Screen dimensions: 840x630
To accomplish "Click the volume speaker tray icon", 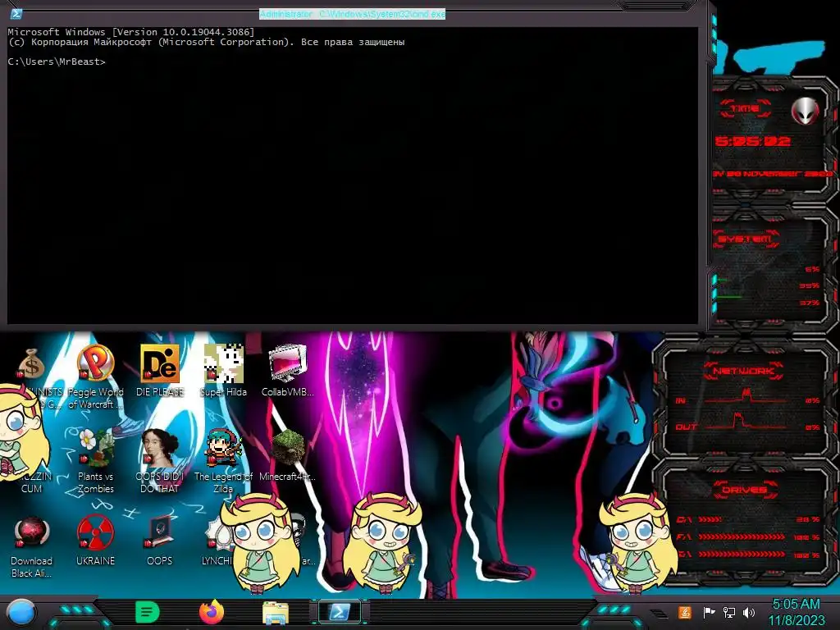I will [749, 612].
